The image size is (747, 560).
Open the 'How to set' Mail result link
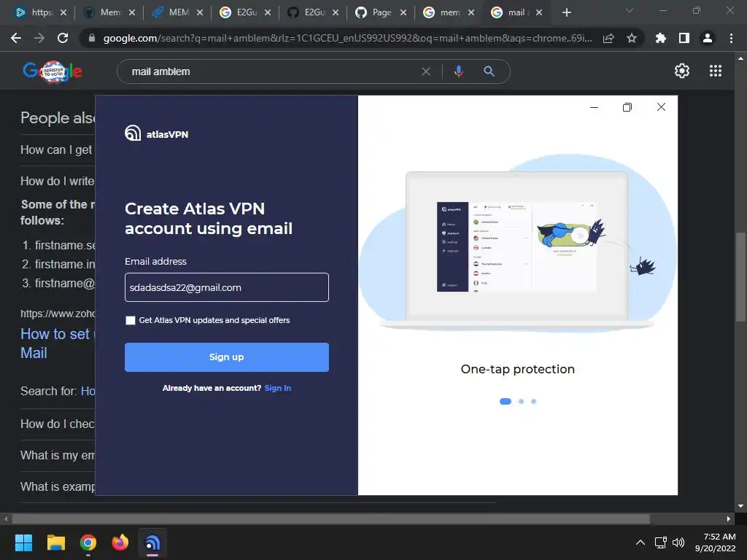58,343
